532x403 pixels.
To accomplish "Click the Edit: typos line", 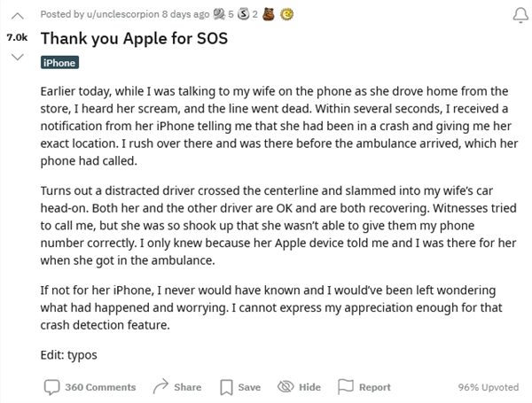I will click(68, 355).
